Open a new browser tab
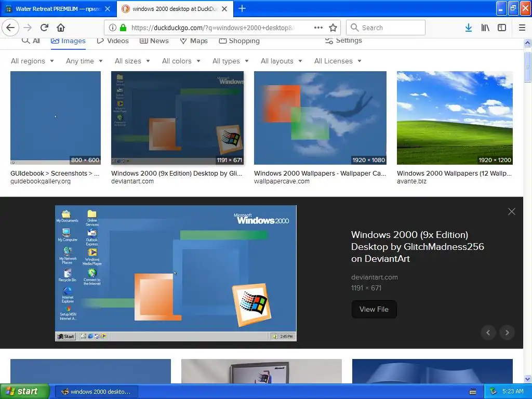Viewport: 532px width, 399px height. click(242, 8)
